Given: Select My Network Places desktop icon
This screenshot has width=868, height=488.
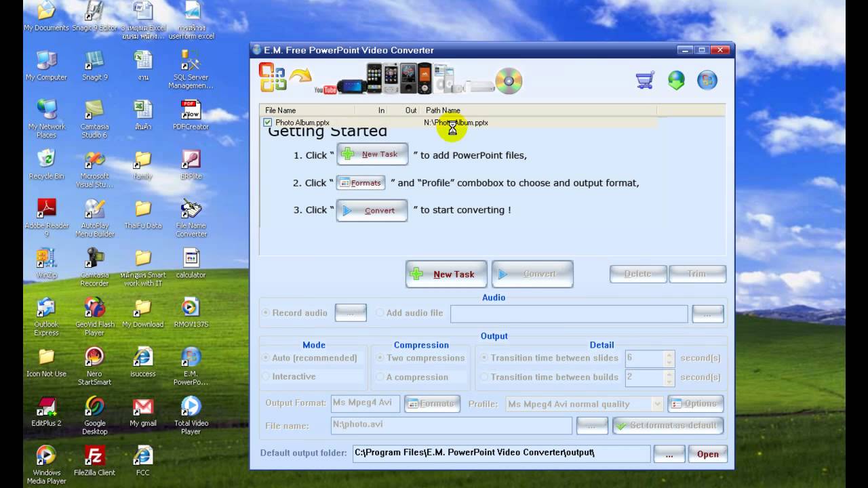Looking at the screenshot, I should click(46, 119).
